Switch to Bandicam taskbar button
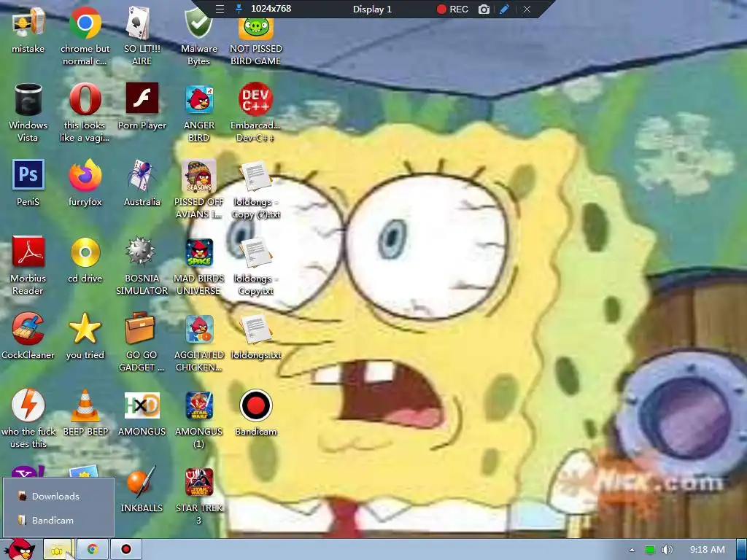The height and width of the screenshot is (560, 747). [x=126, y=550]
